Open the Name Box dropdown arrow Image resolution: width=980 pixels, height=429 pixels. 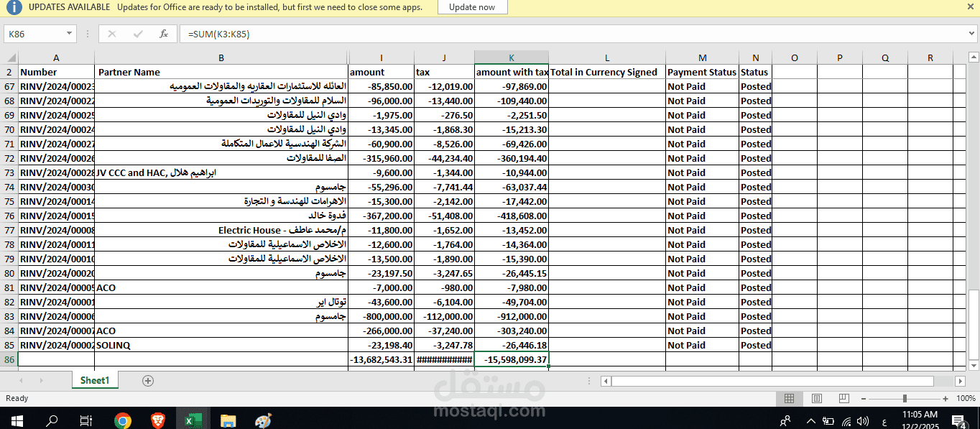point(69,34)
